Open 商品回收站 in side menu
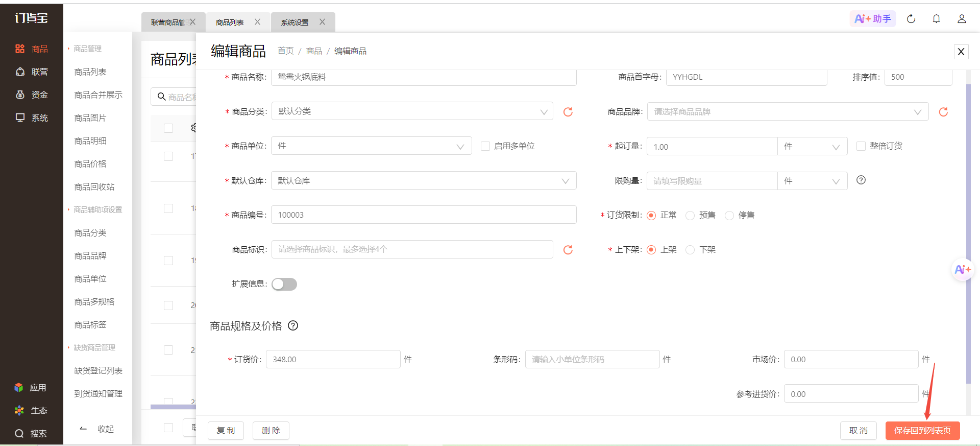The width and height of the screenshot is (980, 446). [x=94, y=186]
